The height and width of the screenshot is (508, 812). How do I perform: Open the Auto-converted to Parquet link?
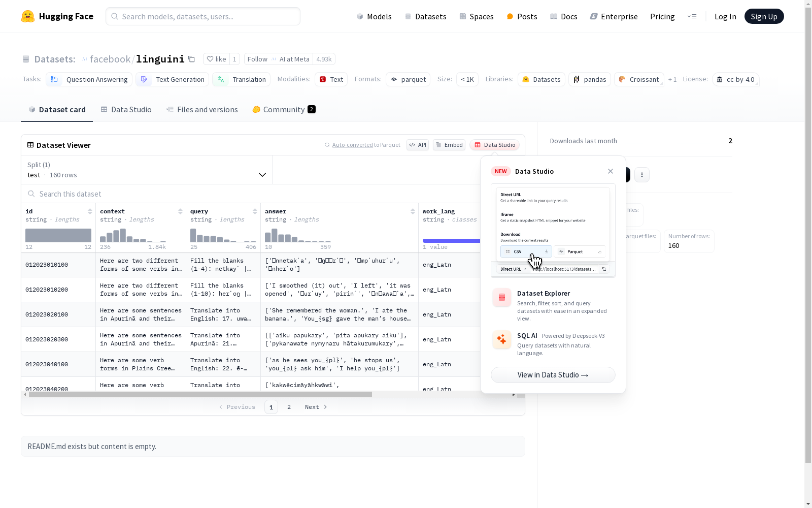[363, 145]
